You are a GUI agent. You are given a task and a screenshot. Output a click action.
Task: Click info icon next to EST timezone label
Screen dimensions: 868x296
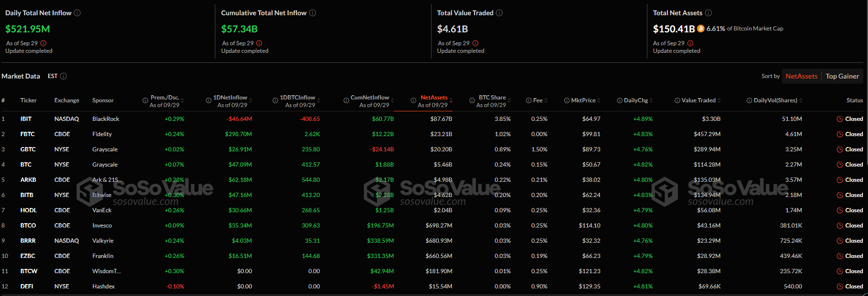click(x=63, y=76)
